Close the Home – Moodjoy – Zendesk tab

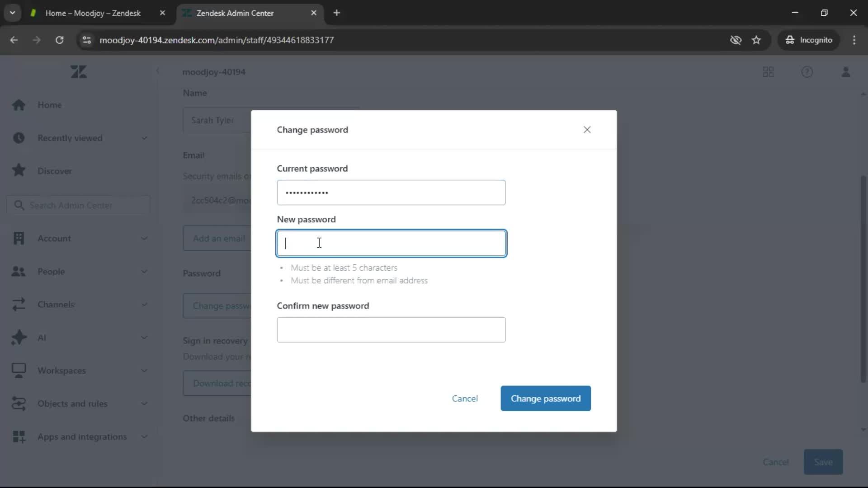[163, 13]
